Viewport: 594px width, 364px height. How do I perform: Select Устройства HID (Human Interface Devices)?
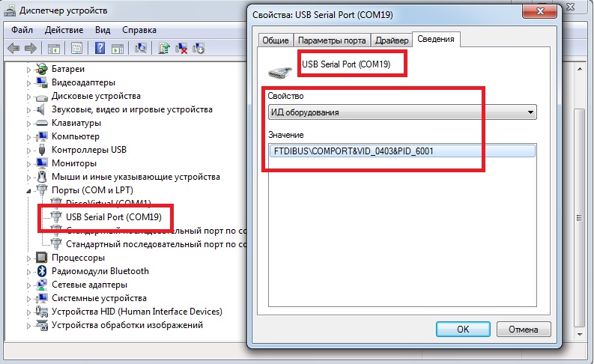[x=137, y=312]
